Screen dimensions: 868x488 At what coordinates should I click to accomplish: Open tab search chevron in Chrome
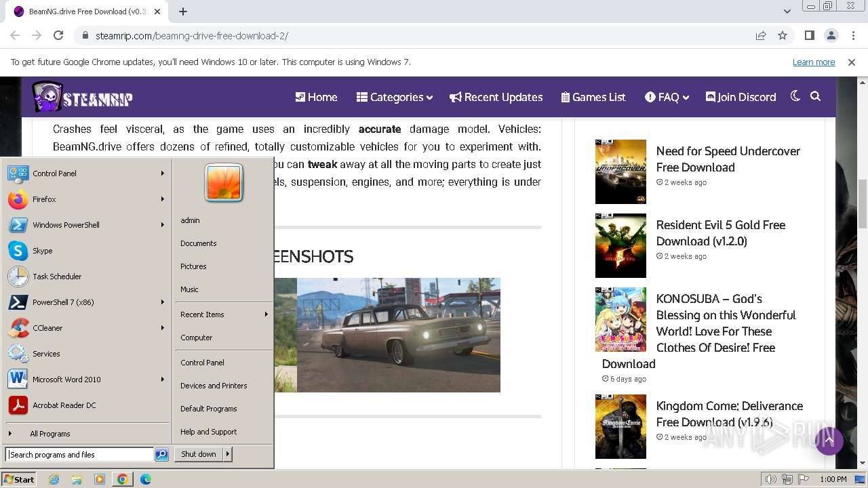787,12
